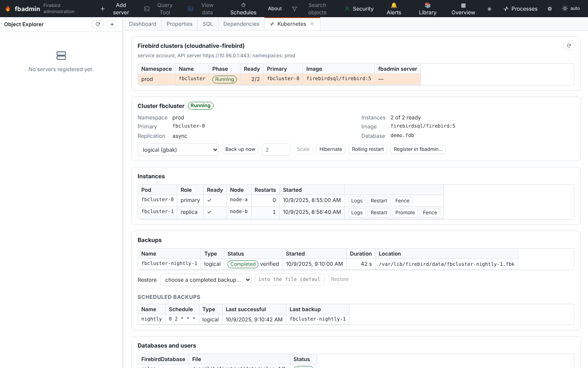Open Library with the books icon
588x368 pixels.
point(428,9)
